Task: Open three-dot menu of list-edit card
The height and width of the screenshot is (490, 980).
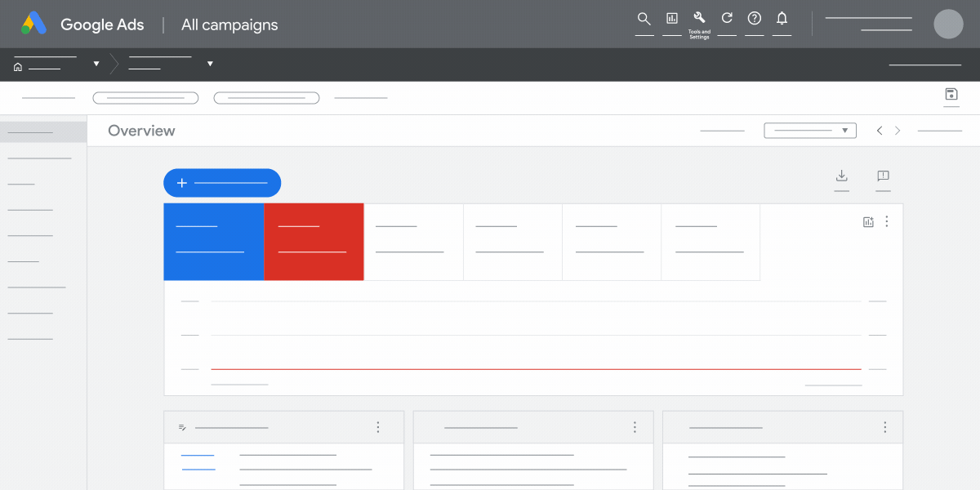Action: [378, 427]
